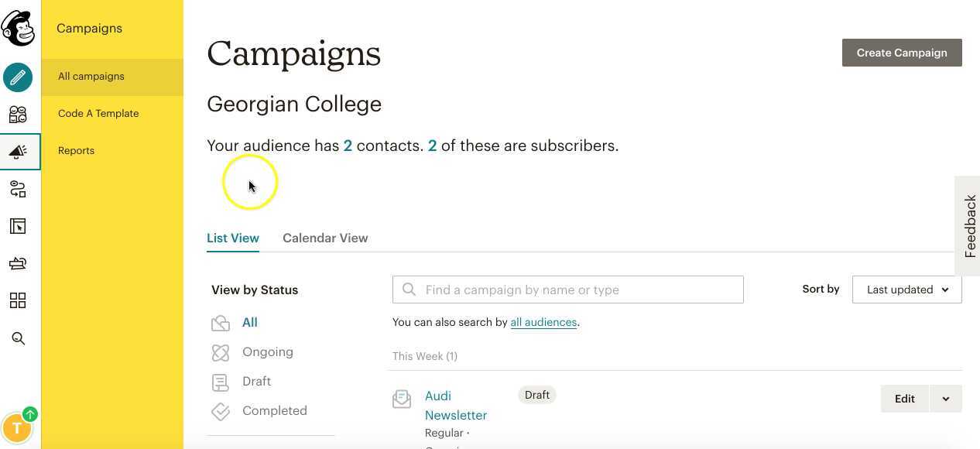Screen dimensions: 980x449
Task: Expand the Audi Newsletter edit options chevron
Action: pyautogui.click(x=945, y=399)
